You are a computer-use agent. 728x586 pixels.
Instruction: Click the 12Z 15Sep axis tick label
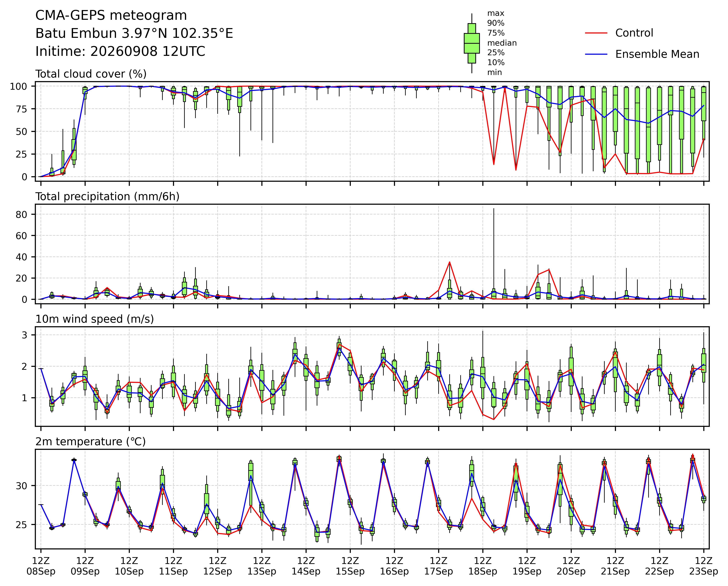tap(350, 566)
